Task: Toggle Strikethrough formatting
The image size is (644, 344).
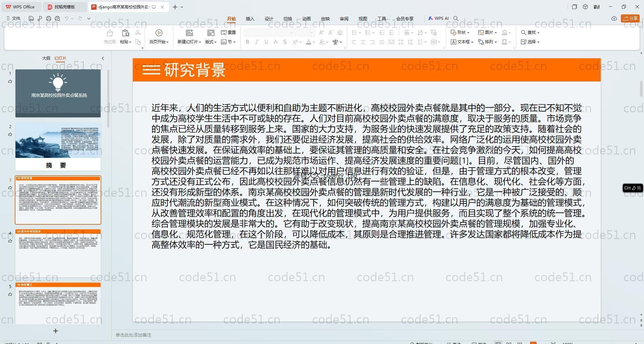Action: pyautogui.click(x=275, y=42)
